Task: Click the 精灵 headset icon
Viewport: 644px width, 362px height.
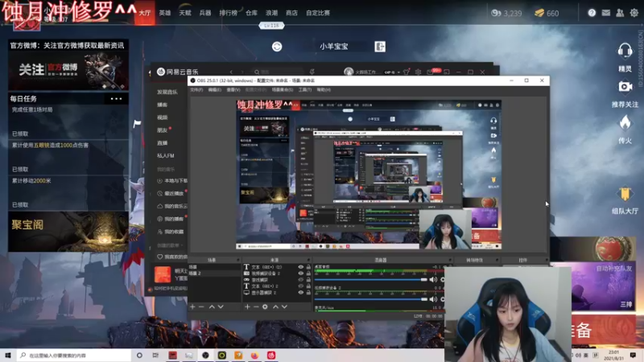Action: tap(625, 51)
